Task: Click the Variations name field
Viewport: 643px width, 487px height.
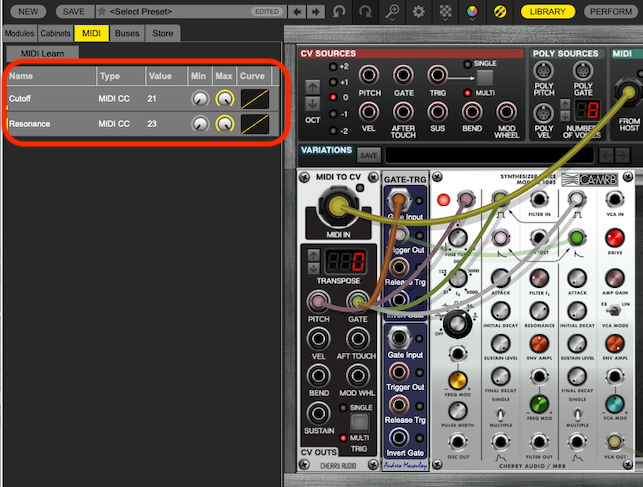Action: click(489, 155)
